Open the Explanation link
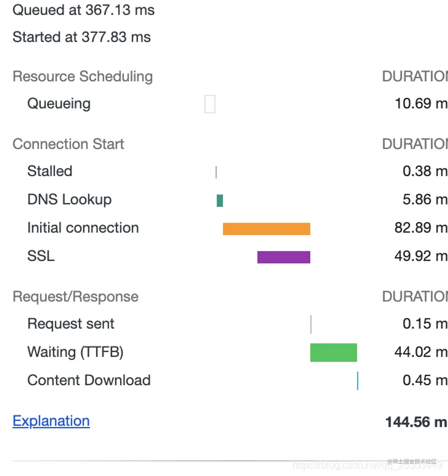 tap(51, 421)
